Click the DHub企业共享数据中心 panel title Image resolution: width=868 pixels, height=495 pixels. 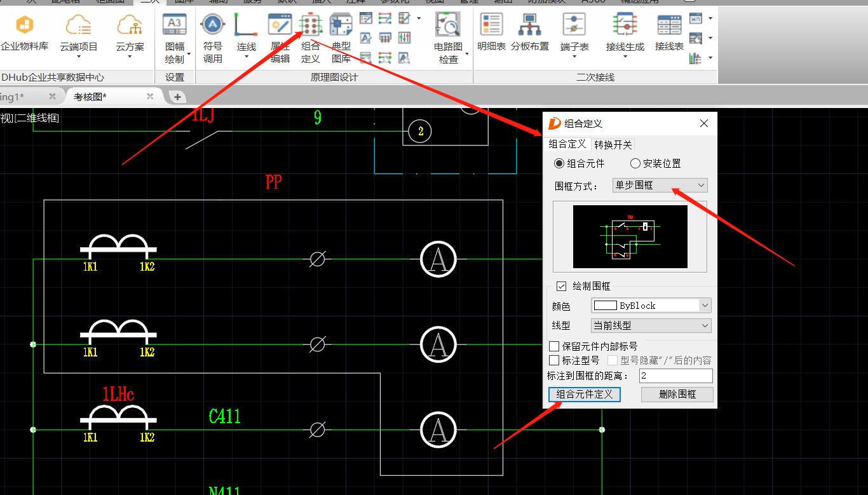52,78
